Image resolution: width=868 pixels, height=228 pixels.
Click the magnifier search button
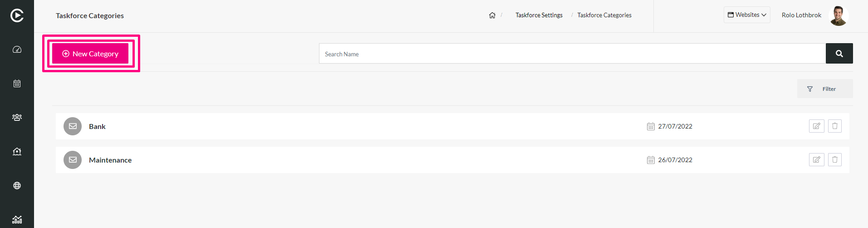[839, 54]
